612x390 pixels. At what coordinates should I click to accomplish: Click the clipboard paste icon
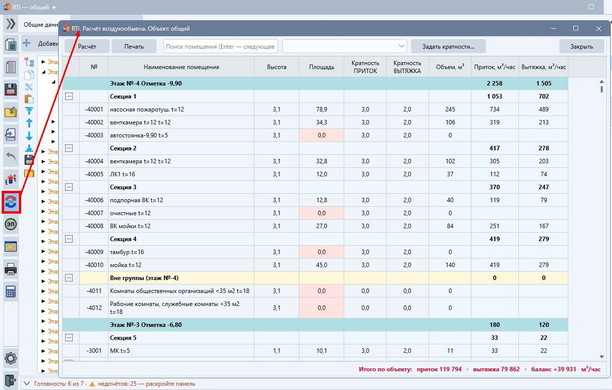[29, 99]
